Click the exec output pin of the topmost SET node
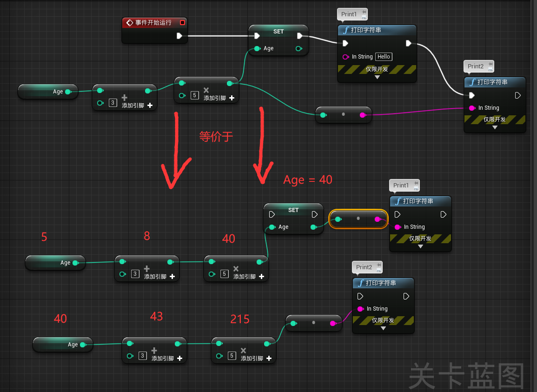The height and width of the screenshot is (392, 537). click(x=300, y=36)
